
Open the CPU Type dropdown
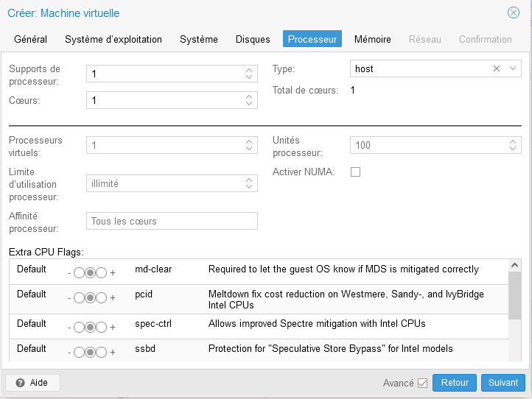click(513, 68)
